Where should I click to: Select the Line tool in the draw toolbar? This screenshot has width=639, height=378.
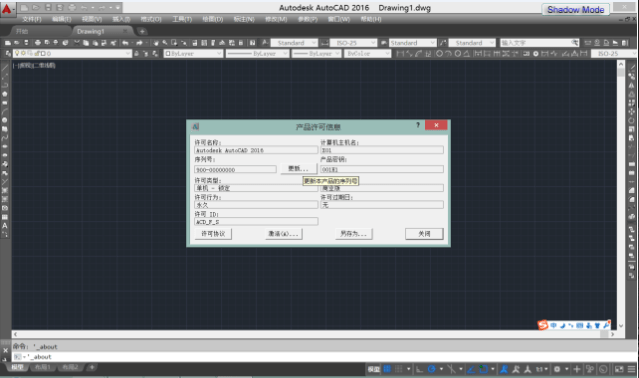[5, 68]
